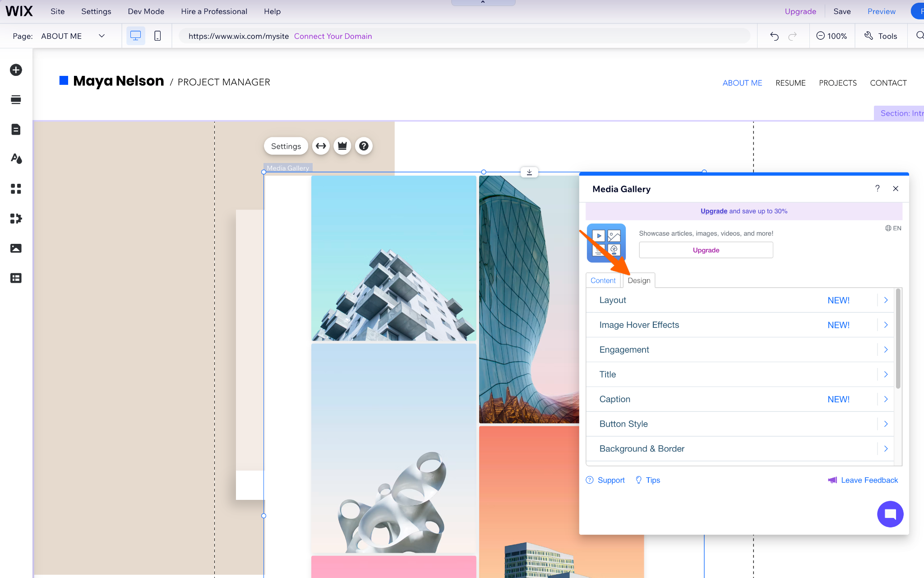Expand Image Hover Effects settings

(740, 325)
